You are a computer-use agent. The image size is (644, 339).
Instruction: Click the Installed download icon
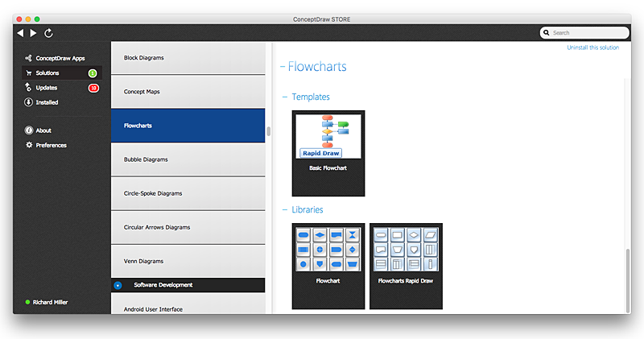pos(28,102)
